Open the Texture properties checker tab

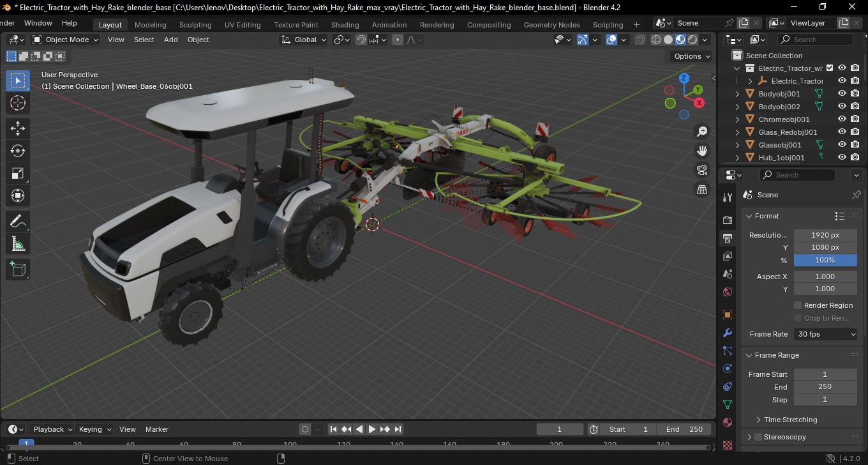click(x=727, y=445)
